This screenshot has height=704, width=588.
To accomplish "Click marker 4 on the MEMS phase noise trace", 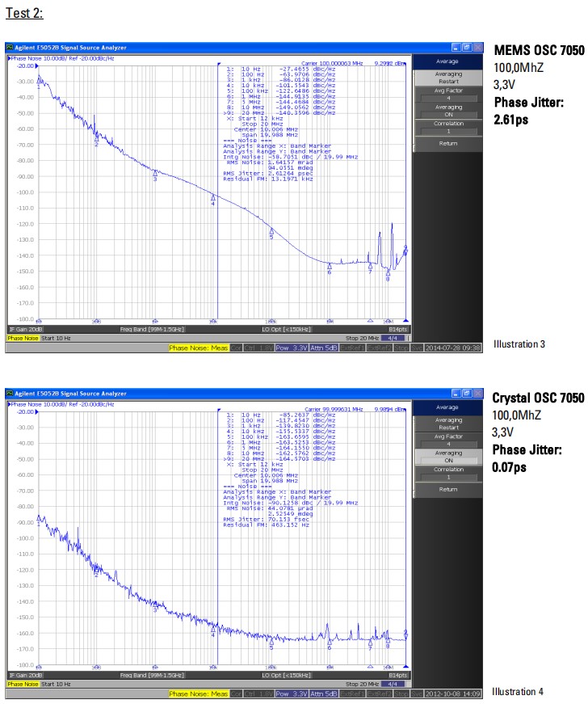I will (x=213, y=198).
